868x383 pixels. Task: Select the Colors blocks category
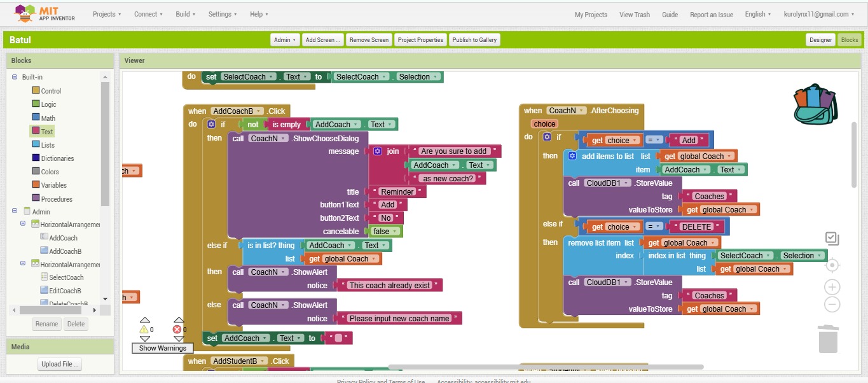pyautogui.click(x=50, y=172)
